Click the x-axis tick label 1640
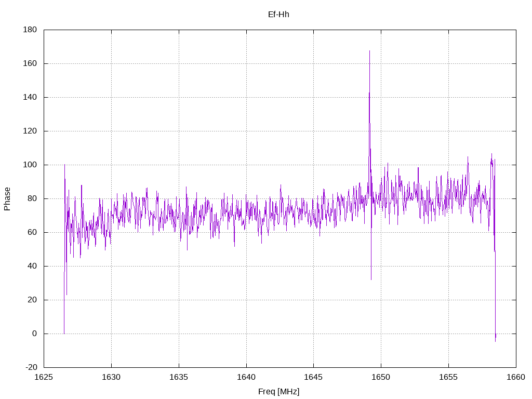The height and width of the screenshot is (399, 532). (246, 377)
